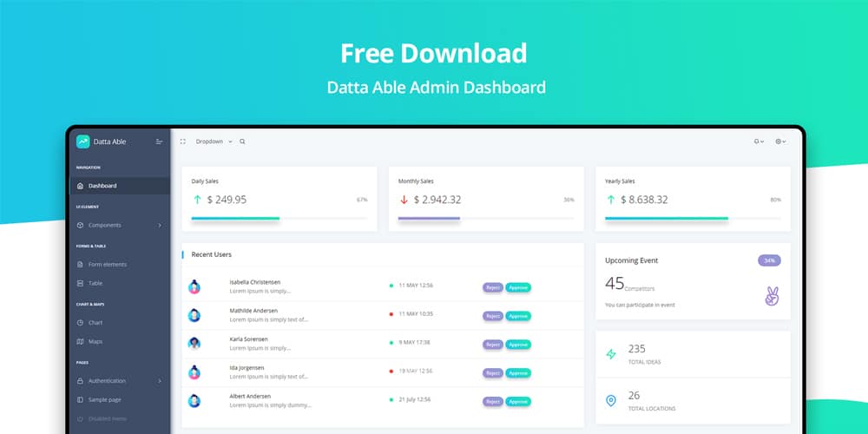
Task: Open notifications bell icon
Action: [x=759, y=141]
